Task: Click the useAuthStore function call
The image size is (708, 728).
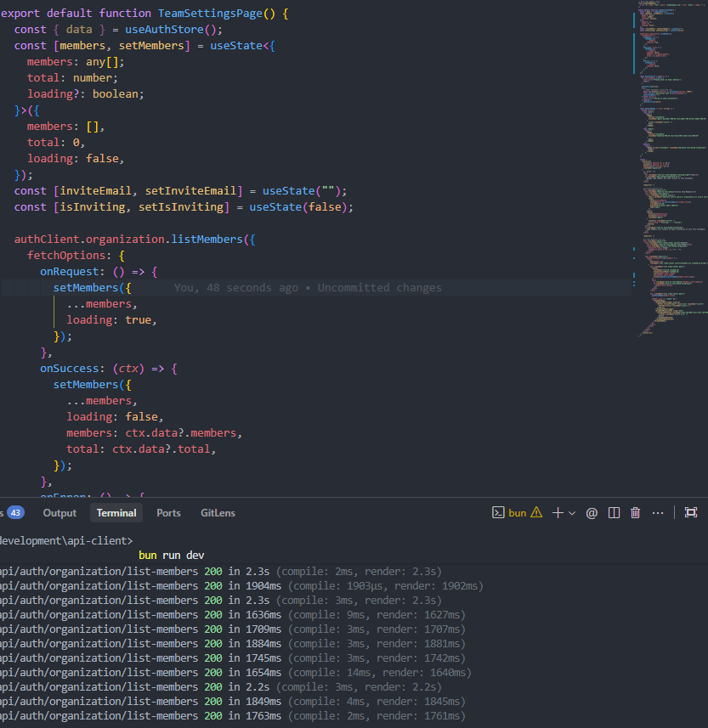Action: [164, 30]
